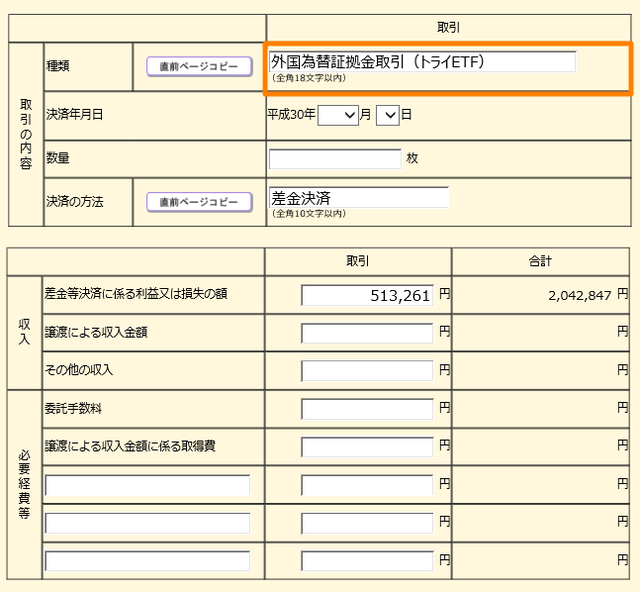
Task: Click the 取引 header in the top table
Action: tap(448, 28)
